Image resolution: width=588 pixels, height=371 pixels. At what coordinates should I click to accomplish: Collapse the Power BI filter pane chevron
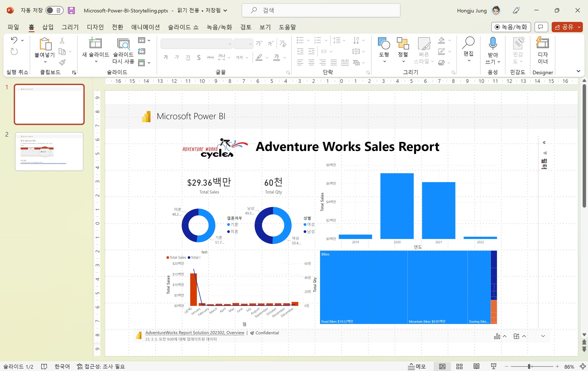(x=544, y=142)
